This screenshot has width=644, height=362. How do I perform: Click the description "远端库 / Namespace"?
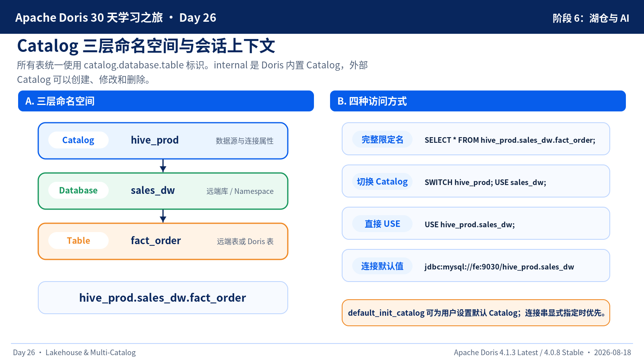[x=240, y=191]
